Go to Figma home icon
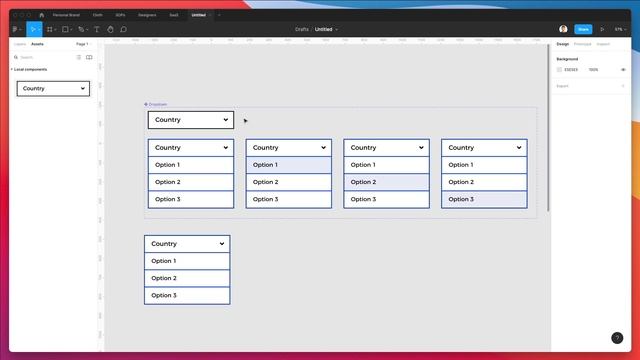 point(41,15)
